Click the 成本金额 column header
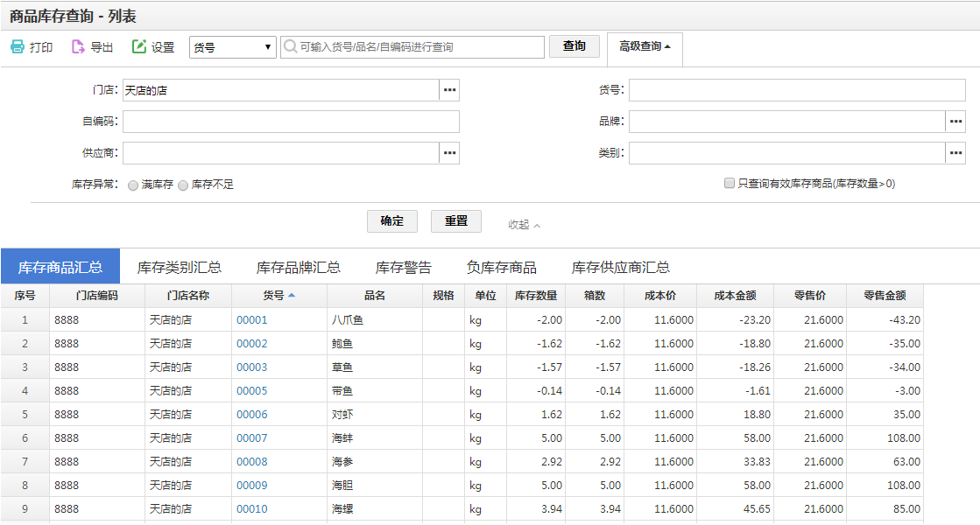 (735, 295)
